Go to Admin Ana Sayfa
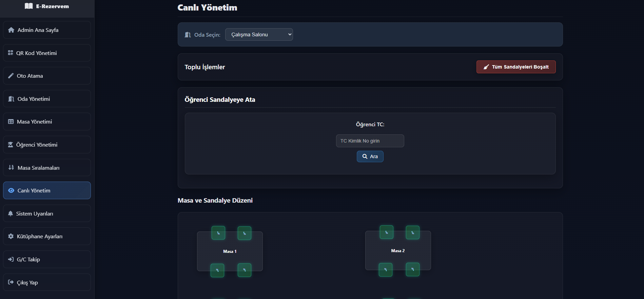Screen dimensions: 644x299 (x=47, y=30)
